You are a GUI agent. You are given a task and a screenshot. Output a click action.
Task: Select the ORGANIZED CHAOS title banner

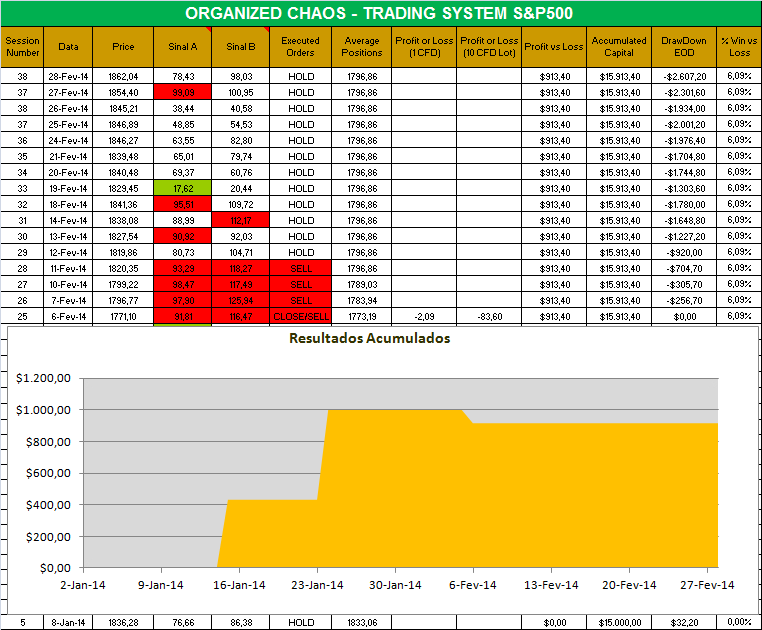click(380, 13)
